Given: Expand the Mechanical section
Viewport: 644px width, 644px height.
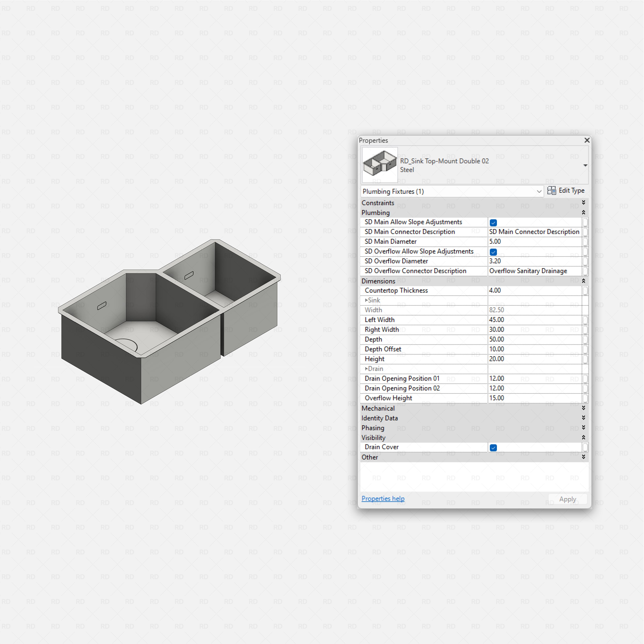Looking at the screenshot, I should 584,408.
